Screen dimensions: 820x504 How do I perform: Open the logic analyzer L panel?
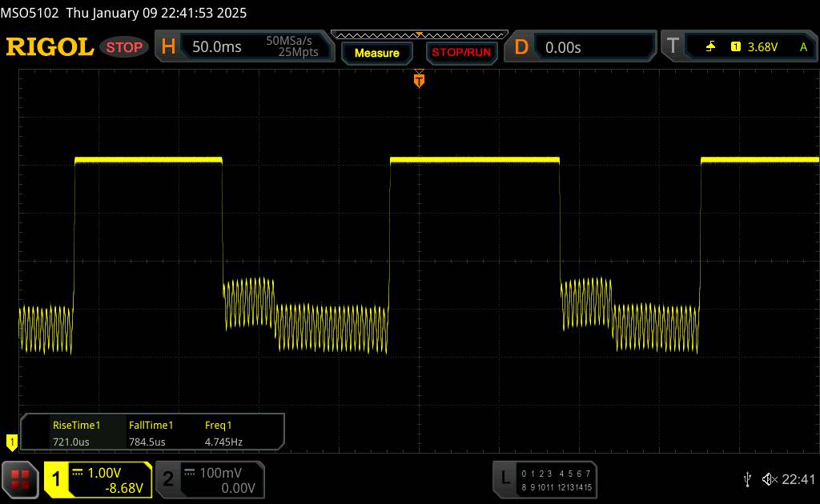(x=545, y=479)
